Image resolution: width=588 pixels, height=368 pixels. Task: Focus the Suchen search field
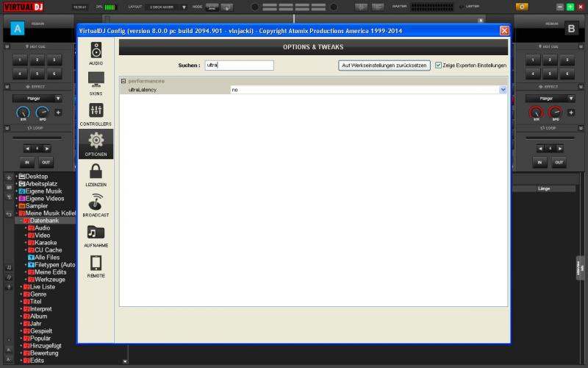(240, 66)
